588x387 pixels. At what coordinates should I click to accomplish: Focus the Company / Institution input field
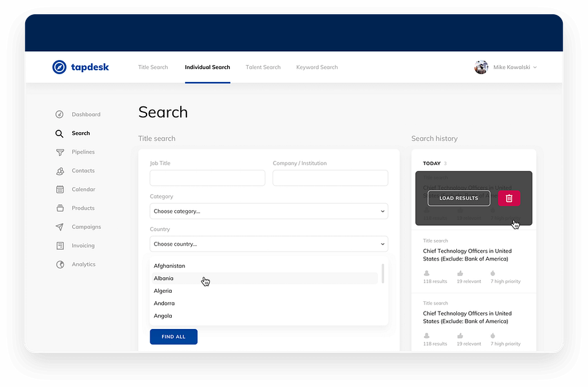point(330,178)
